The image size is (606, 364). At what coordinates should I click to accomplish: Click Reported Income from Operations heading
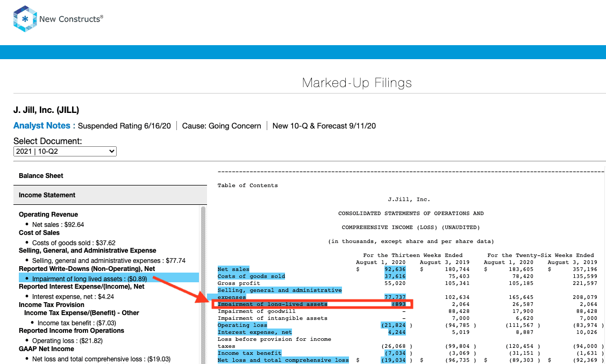coord(72,330)
